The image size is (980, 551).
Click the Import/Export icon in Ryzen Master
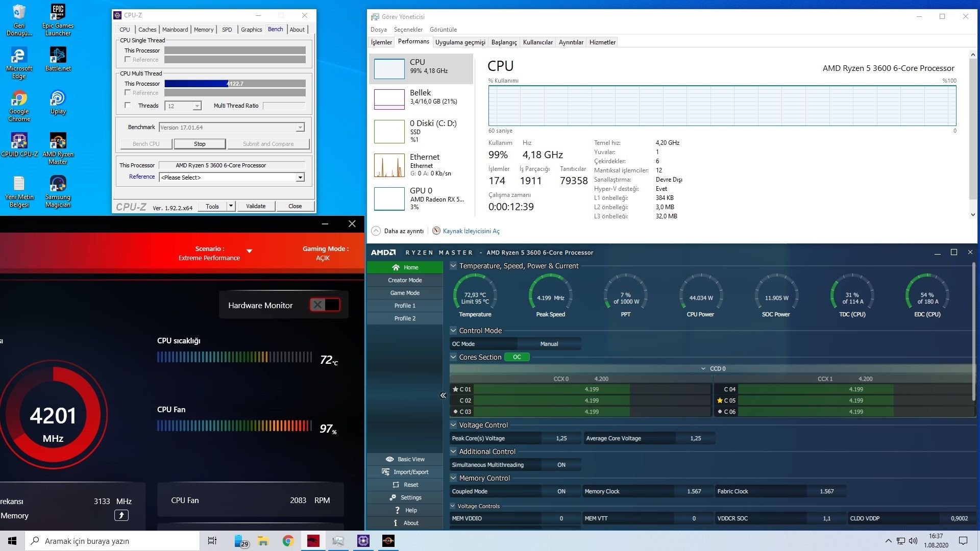[386, 472]
